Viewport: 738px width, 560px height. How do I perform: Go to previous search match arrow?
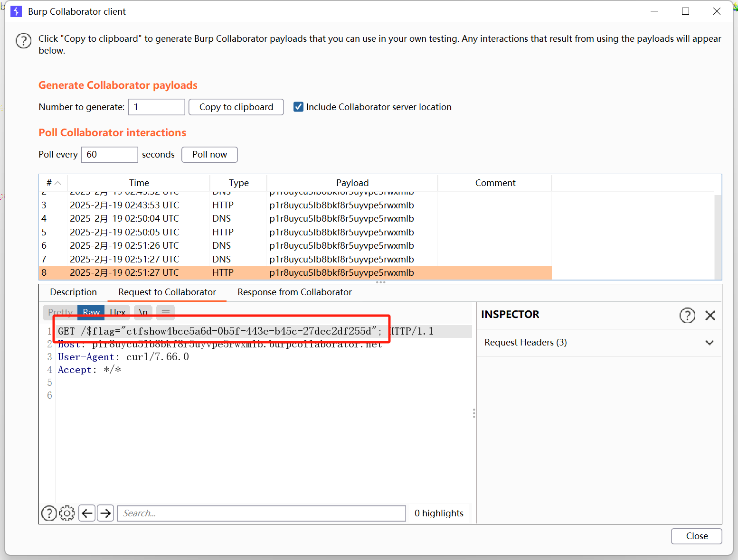(87, 513)
